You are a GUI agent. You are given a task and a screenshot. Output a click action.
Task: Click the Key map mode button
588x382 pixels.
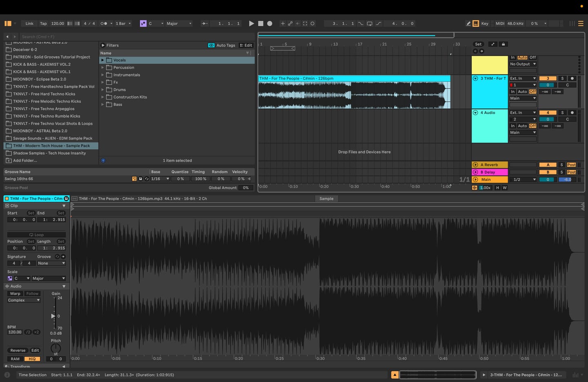485,23
